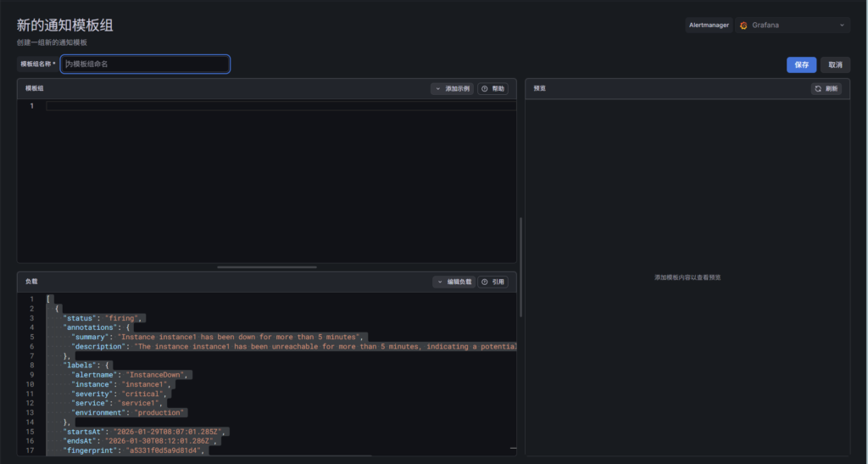Click the vertical splitter beside preview panel

pos(520,267)
